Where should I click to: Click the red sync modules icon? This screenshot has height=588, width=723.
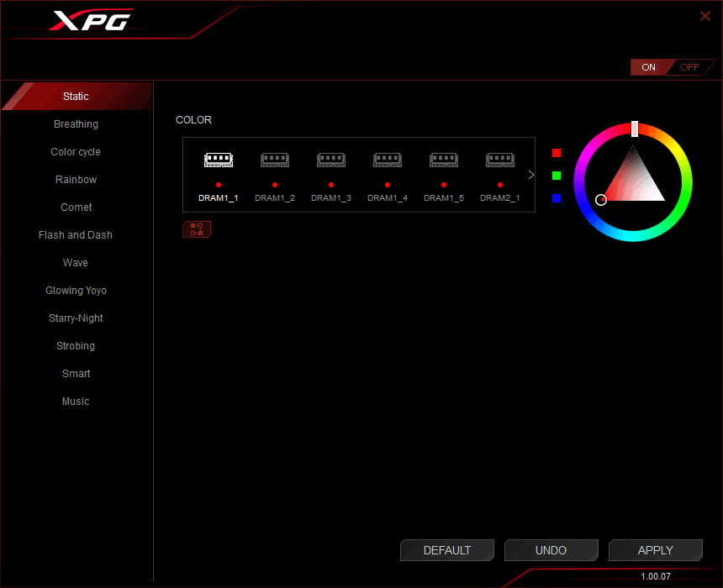tap(197, 229)
